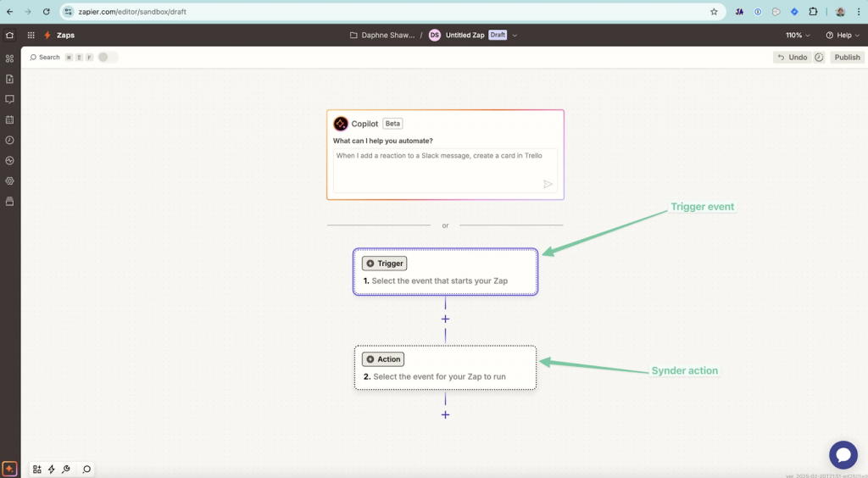Select the Trigger step button
Image resolution: width=868 pixels, height=478 pixels.
pos(384,264)
